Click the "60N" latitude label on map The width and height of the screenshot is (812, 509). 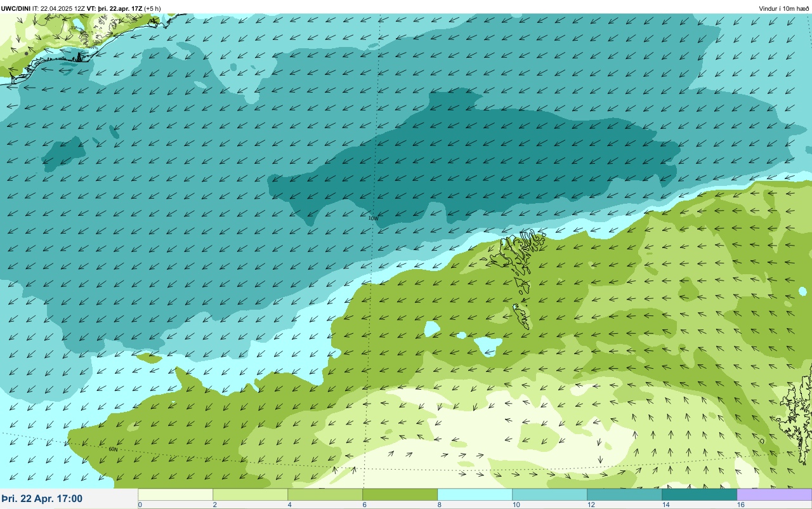click(x=114, y=449)
